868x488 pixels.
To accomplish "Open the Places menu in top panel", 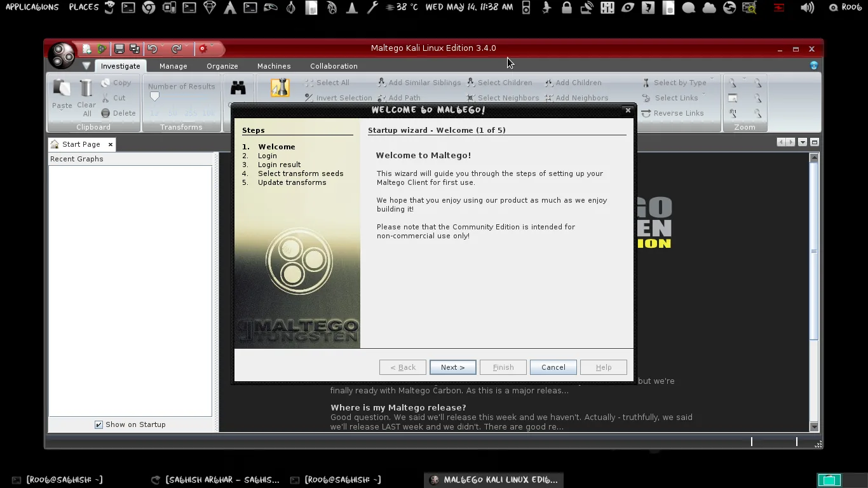I will [x=84, y=7].
